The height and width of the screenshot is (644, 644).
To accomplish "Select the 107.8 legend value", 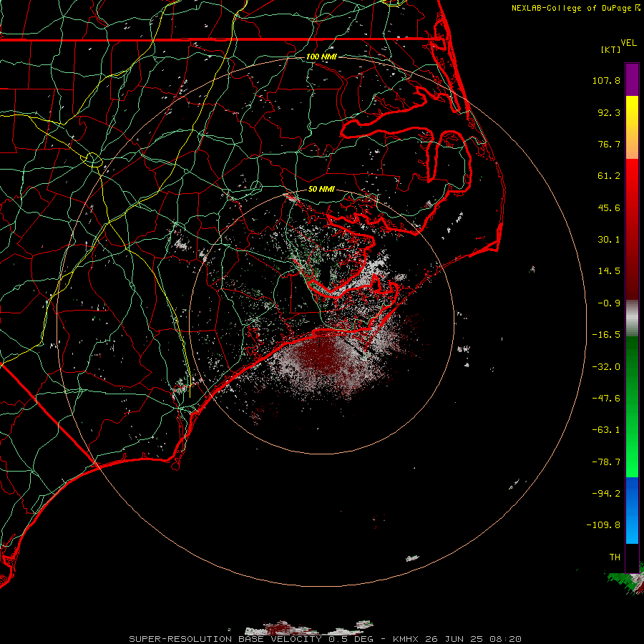I will (606, 80).
